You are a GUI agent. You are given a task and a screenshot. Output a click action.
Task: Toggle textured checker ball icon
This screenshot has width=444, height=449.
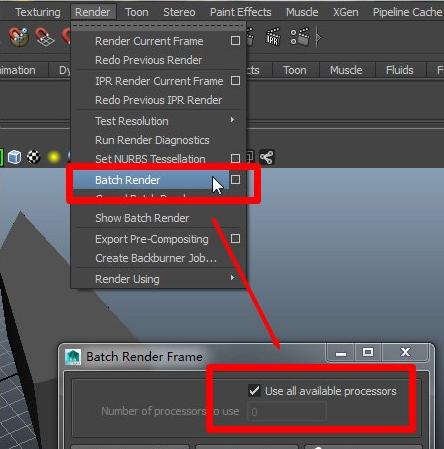click(x=34, y=157)
